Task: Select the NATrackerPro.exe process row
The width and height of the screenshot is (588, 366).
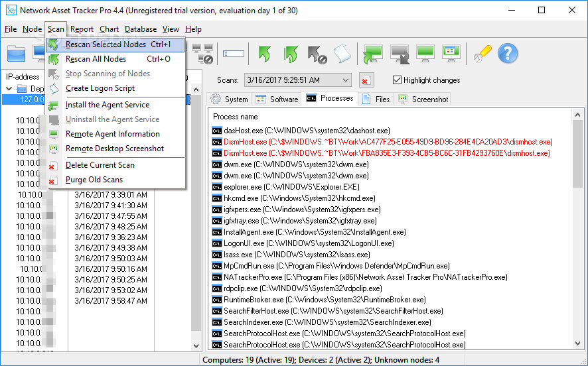Action: pyautogui.click(x=360, y=277)
